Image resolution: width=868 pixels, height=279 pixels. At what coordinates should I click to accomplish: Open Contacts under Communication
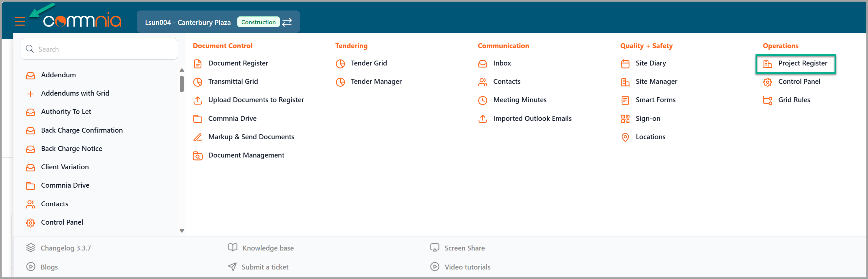[x=506, y=82]
